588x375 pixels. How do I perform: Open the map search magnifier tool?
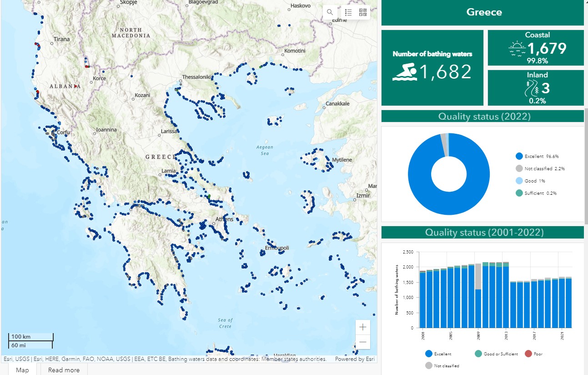(x=330, y=12)
